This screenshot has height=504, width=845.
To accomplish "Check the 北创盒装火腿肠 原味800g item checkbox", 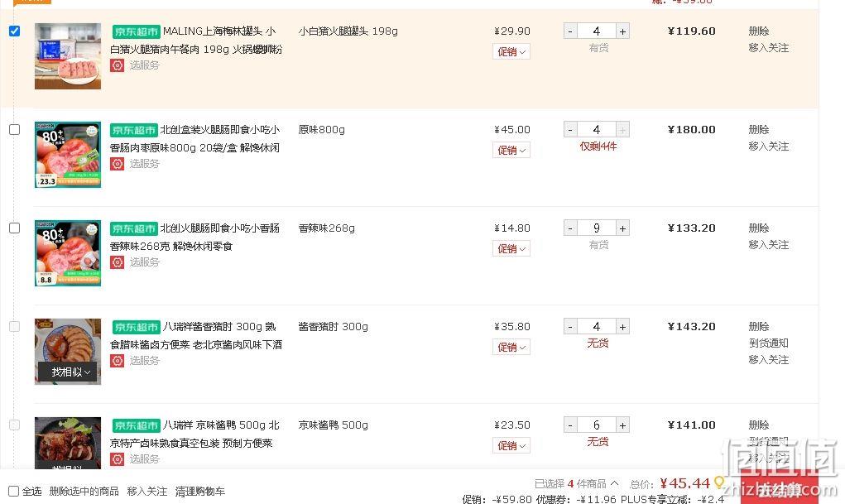I will [15, 129].
